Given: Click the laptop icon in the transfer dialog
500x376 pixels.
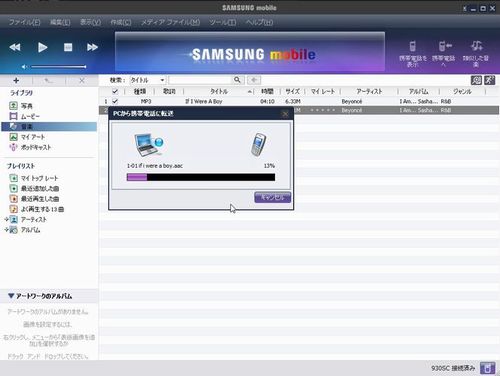Looking at the screenshot, I should 149,144.
